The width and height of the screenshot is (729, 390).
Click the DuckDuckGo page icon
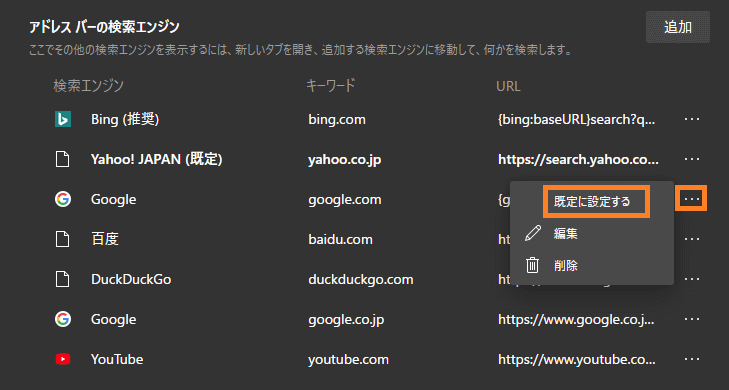(x=63, y=279)
